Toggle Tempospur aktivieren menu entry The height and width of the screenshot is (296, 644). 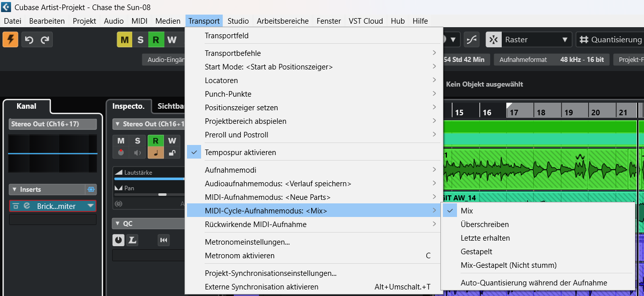click(314, 152)
